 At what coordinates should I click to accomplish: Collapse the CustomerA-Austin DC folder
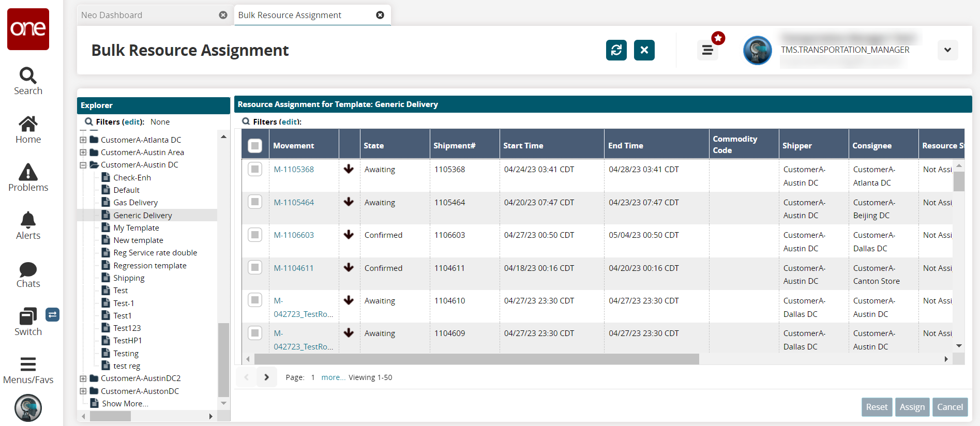tap(83, 165)
